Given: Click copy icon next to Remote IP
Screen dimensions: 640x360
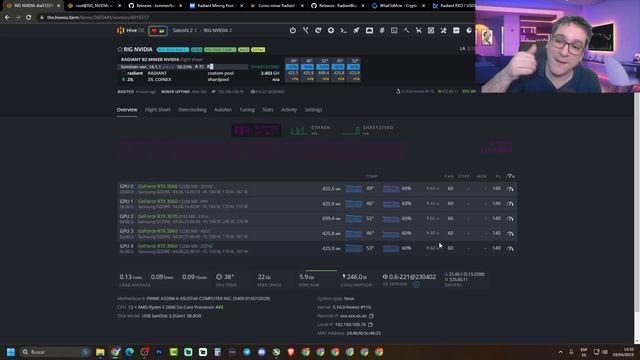Looking at the screenshot, I should coord(371,316).
